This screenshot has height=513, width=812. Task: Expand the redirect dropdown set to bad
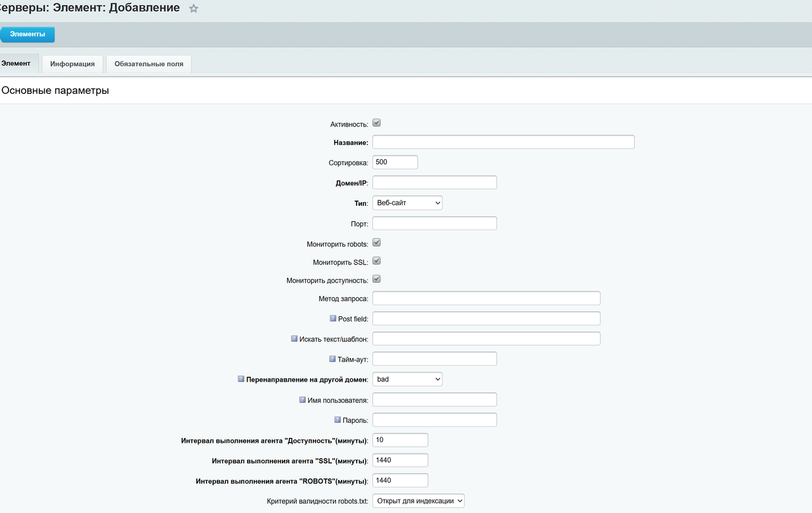point(407,379)
